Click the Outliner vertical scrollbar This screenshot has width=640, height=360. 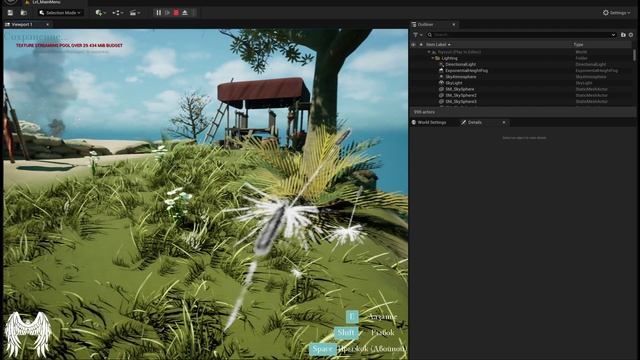pos(634,55)
